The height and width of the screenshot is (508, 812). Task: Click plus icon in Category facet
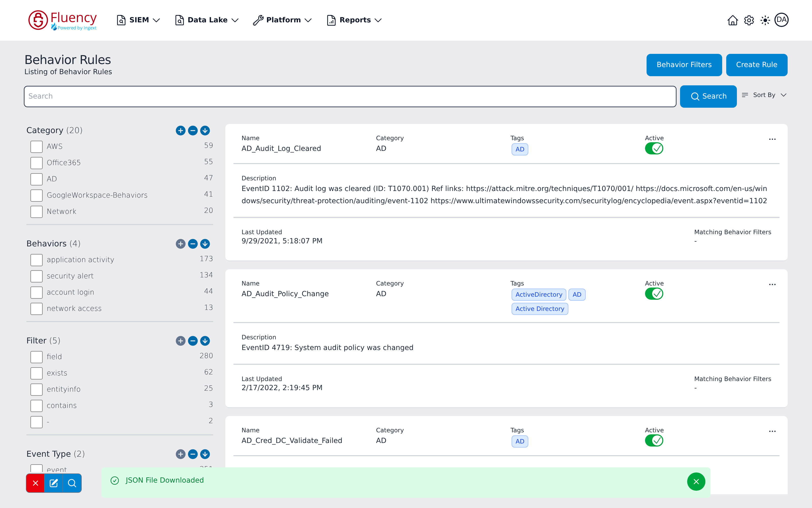(180, 130)
